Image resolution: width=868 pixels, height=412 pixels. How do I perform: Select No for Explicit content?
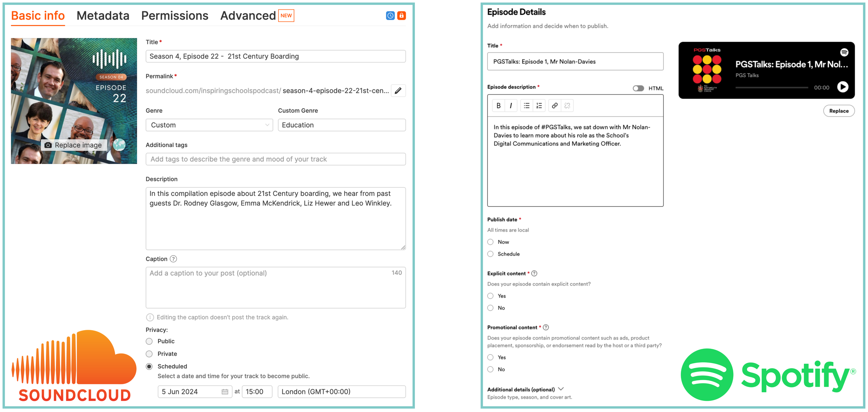tap(491, 308)
